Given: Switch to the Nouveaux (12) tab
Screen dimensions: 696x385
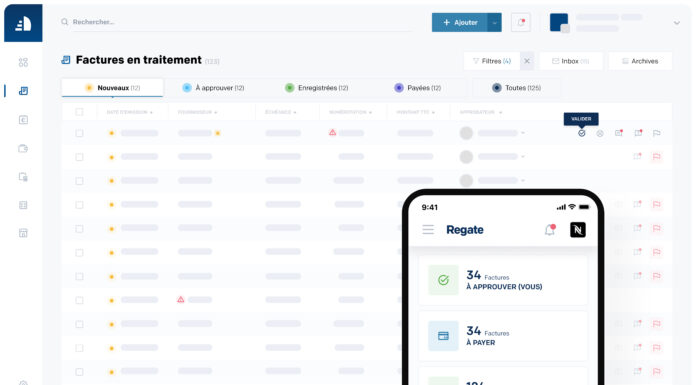Looking at the screenshot, I should tap(112, 88).
